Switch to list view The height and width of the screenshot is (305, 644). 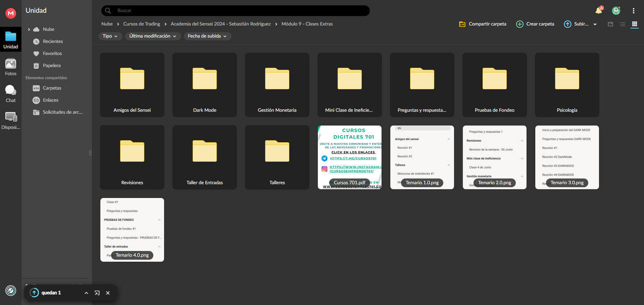coord(623,24)
